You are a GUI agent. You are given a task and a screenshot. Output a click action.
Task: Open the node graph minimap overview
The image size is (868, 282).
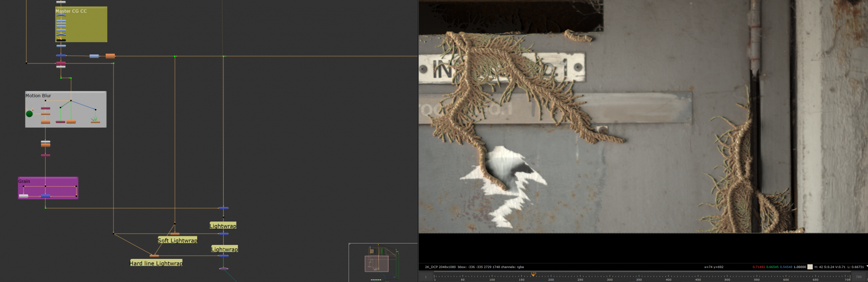(x=382, y=262)
